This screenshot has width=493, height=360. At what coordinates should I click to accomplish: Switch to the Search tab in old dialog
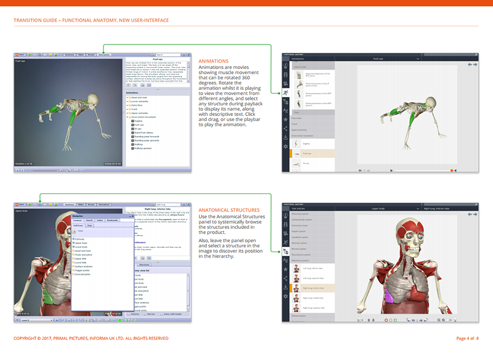pyautogui.click(x=89, y=220)
